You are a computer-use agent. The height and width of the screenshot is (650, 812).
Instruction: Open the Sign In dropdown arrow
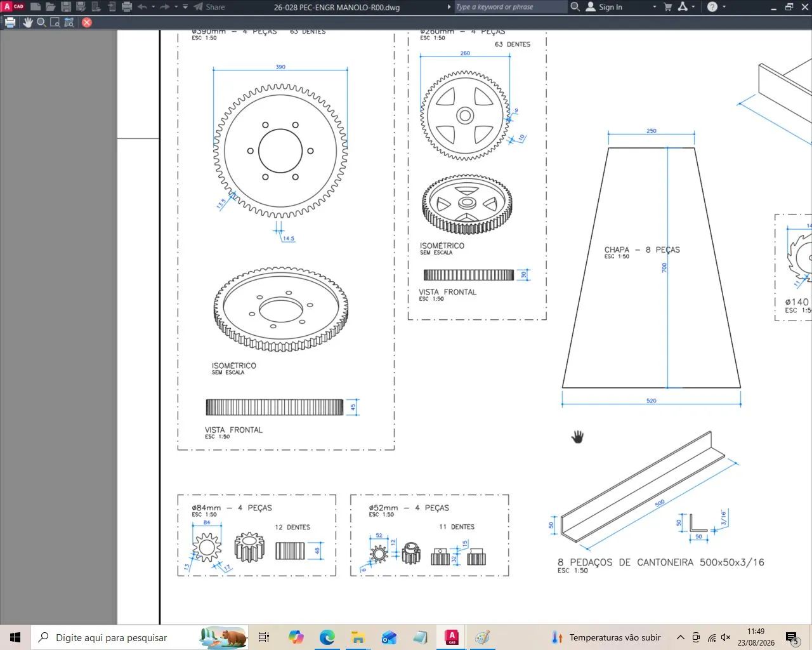(x=655, y=7)
